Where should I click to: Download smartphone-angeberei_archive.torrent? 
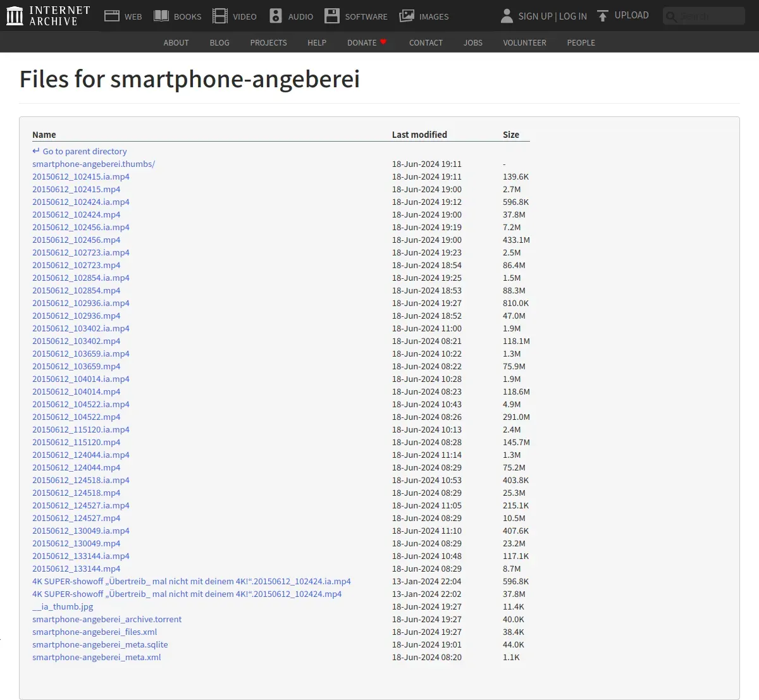107,619
